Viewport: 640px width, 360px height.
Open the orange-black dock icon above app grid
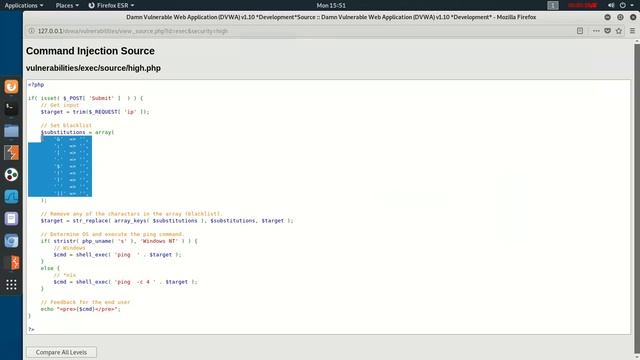tap(11, 263)
